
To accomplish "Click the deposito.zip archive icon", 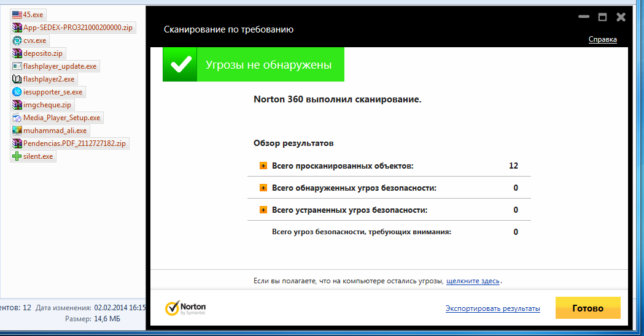I will (17, 53).
